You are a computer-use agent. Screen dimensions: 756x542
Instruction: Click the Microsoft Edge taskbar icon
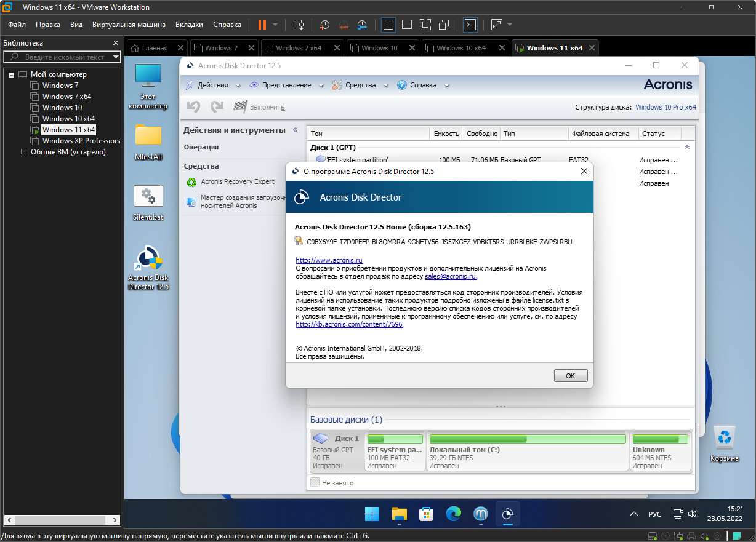[x=453, y=514]
